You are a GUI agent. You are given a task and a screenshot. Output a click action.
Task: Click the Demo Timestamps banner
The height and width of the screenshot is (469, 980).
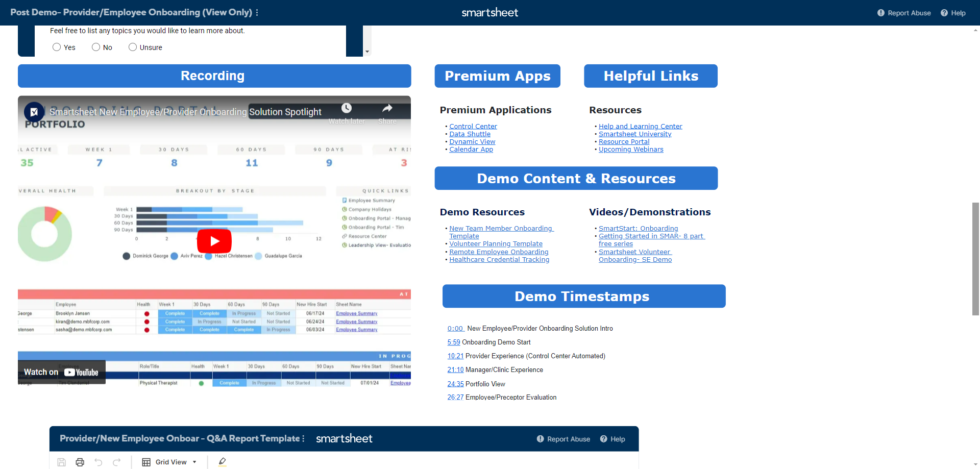584,296
